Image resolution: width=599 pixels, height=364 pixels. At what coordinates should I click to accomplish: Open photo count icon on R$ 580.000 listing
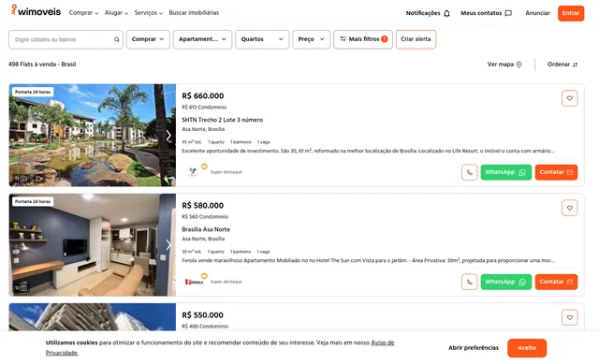[21, 288]
